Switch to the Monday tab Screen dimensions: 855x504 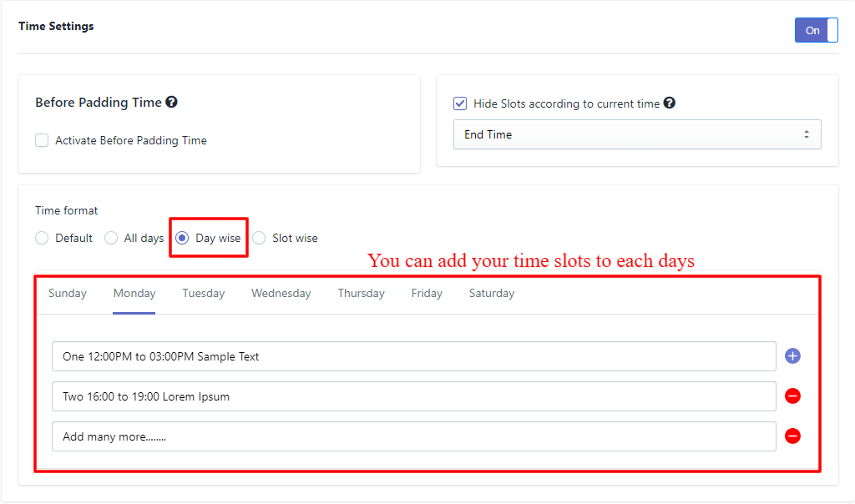pyautogui.click(x=134, y=293)
